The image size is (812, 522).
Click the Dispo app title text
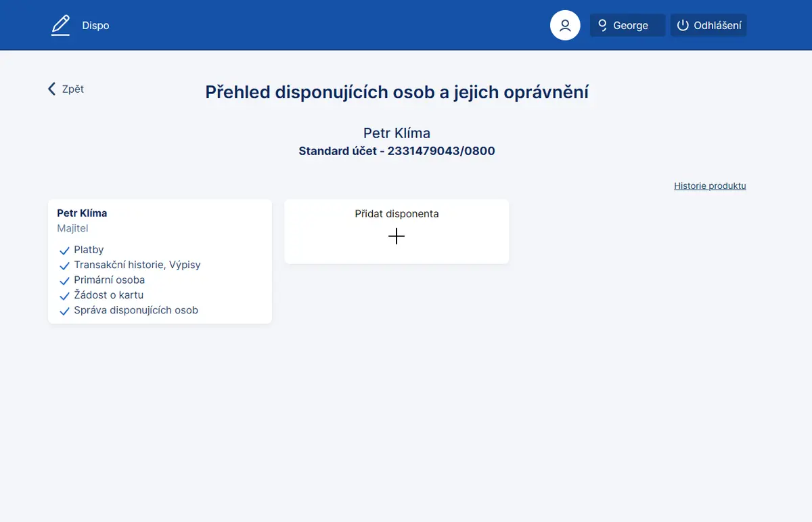coord(95,26)
